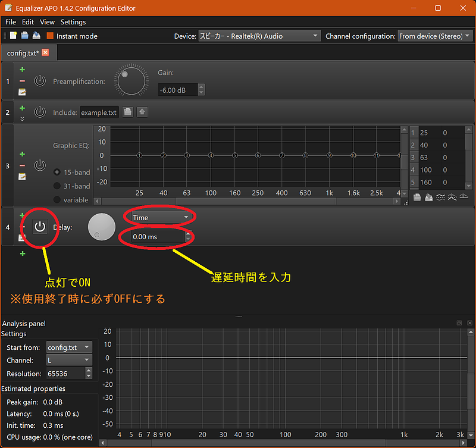This screenshot has height=448, width=476.
Task: Click the Instant mode button
Action: click(72, 36)
